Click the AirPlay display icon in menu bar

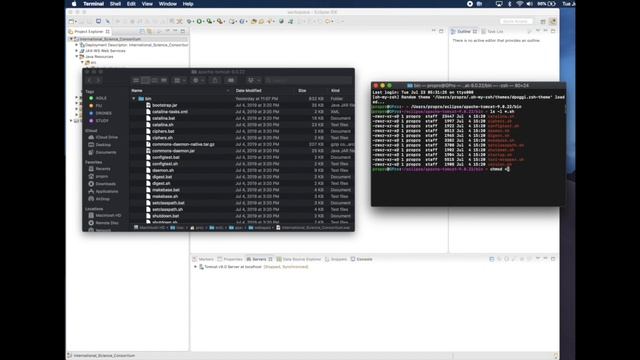(499, 4)
